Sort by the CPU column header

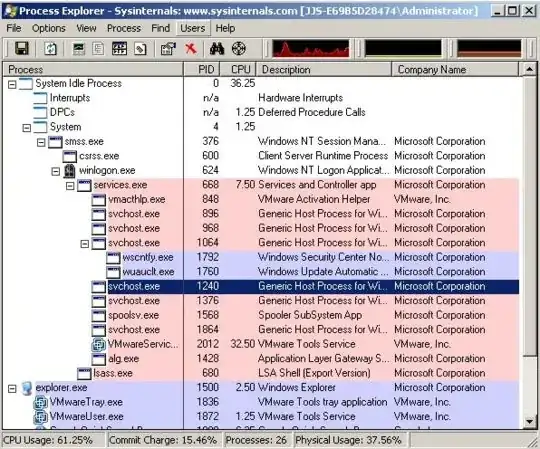tap(238, 69)
